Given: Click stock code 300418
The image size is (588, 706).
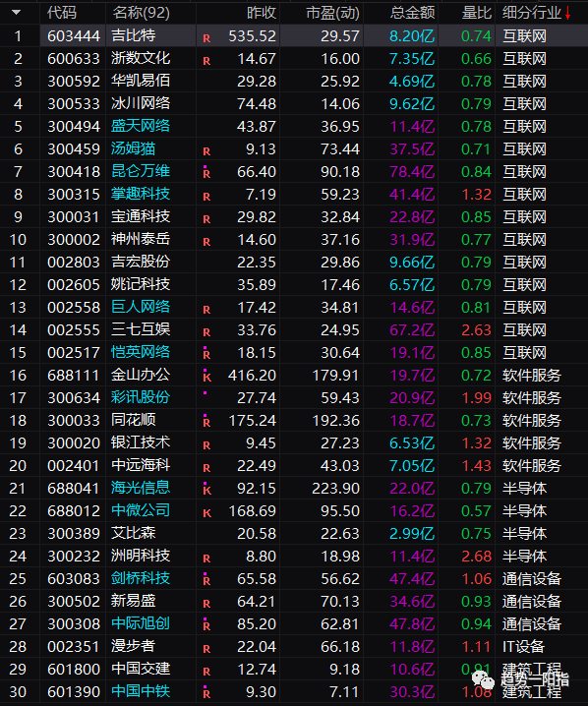Looking at the screenshot, I should [74, 171].
